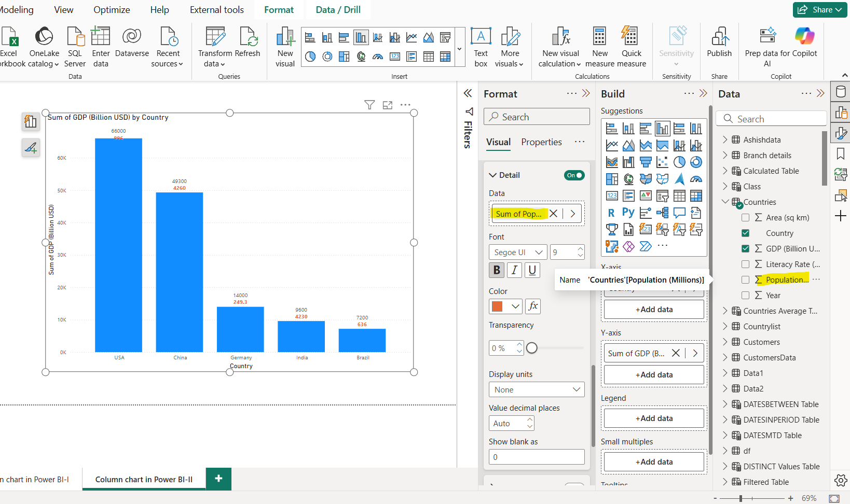
Task: Expand the Customers table
Action: pyautogui.click(x=725, y=342)
